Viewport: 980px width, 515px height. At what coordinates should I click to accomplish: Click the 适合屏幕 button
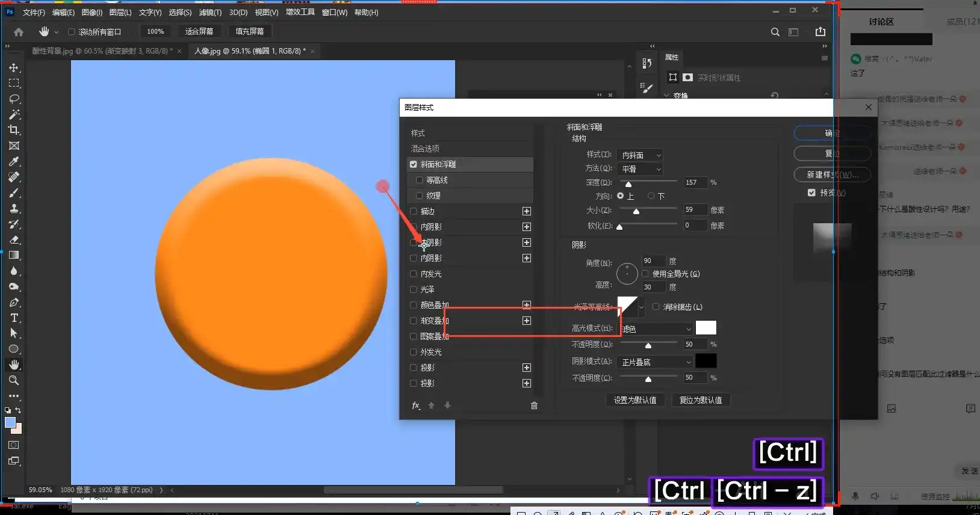point(199,31)
